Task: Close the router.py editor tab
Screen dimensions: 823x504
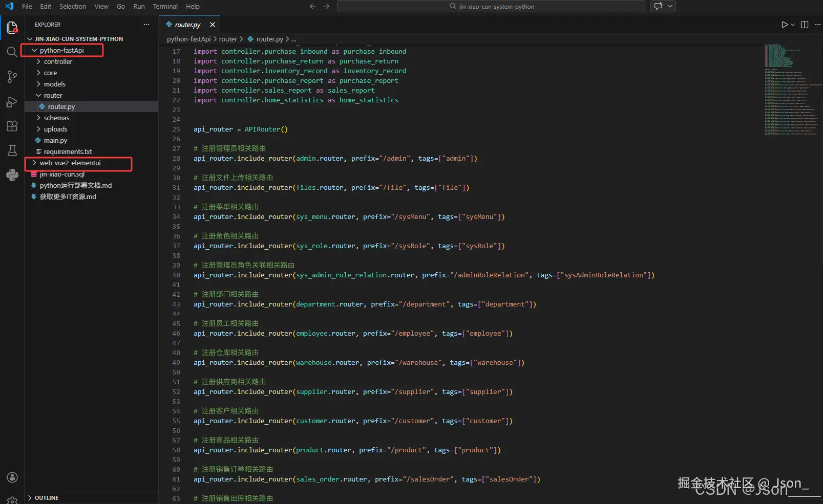Action: tap(213, 25)
